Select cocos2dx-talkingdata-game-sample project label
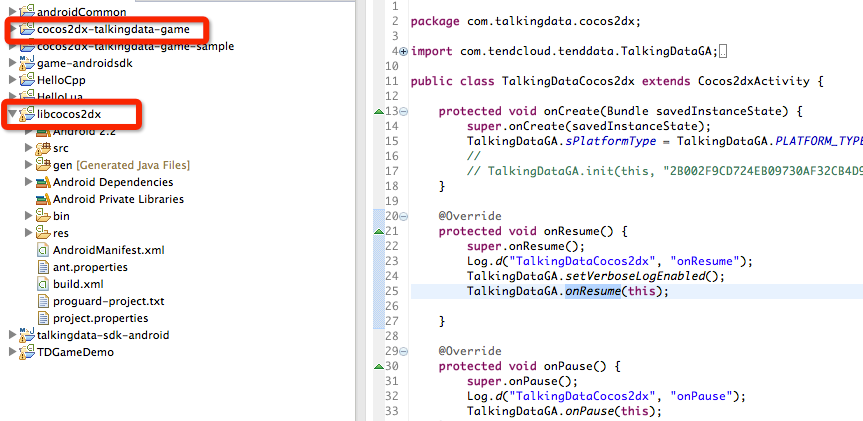The width and height of the screenshot is (863, 421). [135, 46]
